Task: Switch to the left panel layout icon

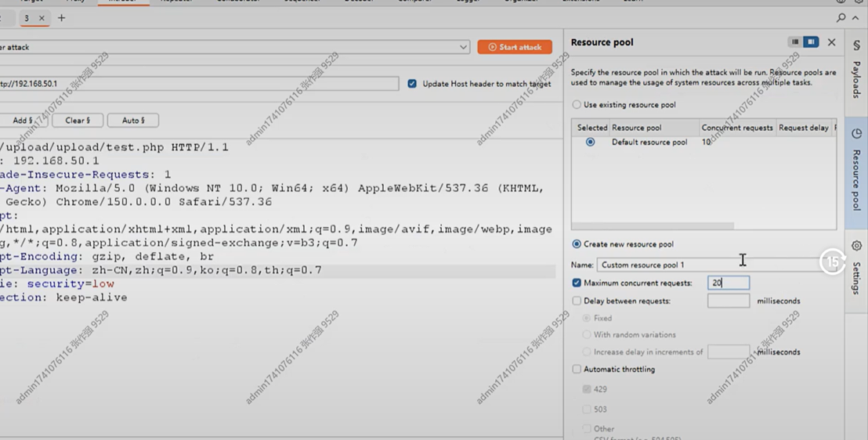Action: [x=795, y=42]
